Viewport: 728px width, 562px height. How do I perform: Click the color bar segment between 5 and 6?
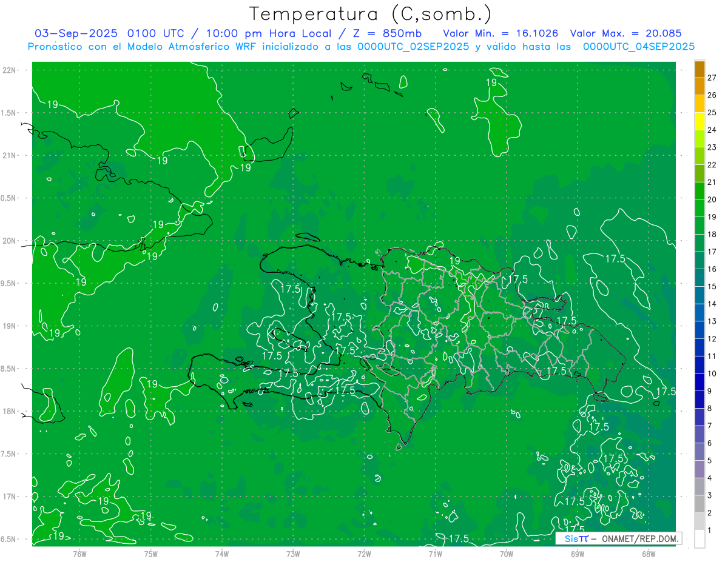point(699,452)
